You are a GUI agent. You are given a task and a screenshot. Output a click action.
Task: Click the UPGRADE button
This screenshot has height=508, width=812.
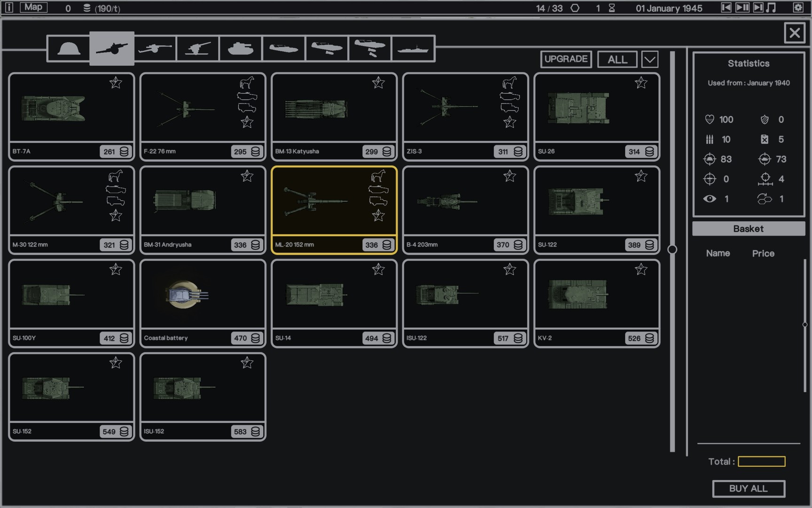[x=566, y=59]
